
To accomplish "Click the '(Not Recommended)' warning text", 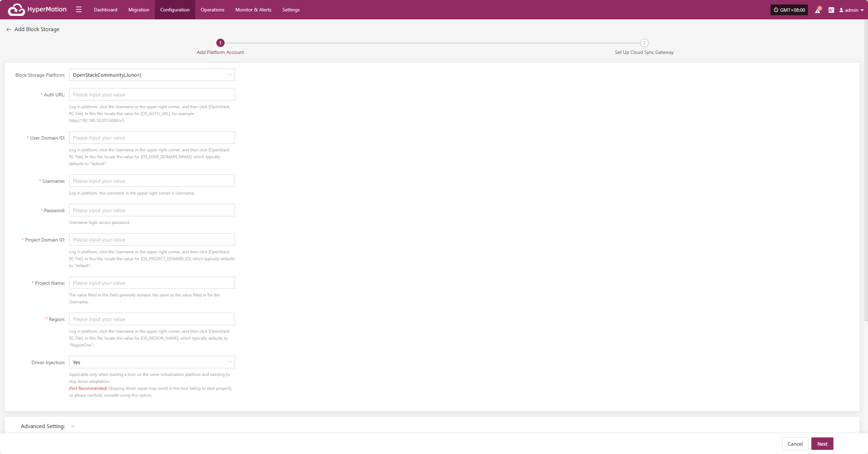I will pyautogui.click(x=88, y=388).
